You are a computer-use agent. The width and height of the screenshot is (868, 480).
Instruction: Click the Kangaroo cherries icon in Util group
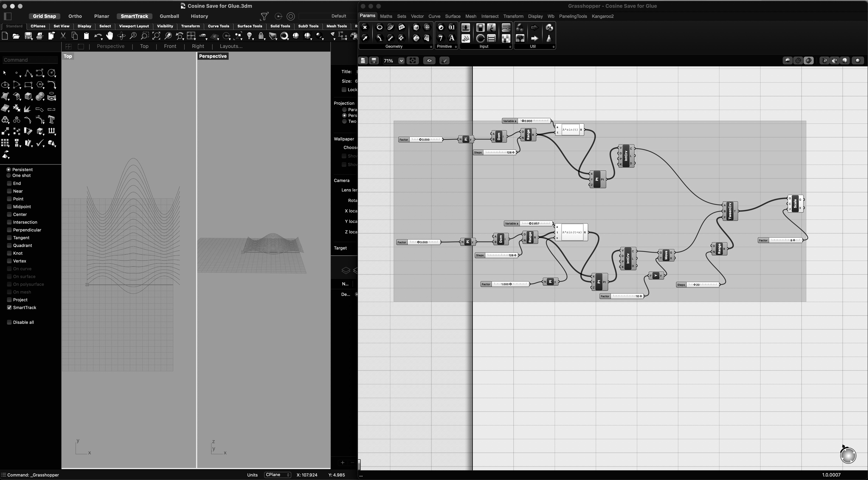(x=520, y=28)
